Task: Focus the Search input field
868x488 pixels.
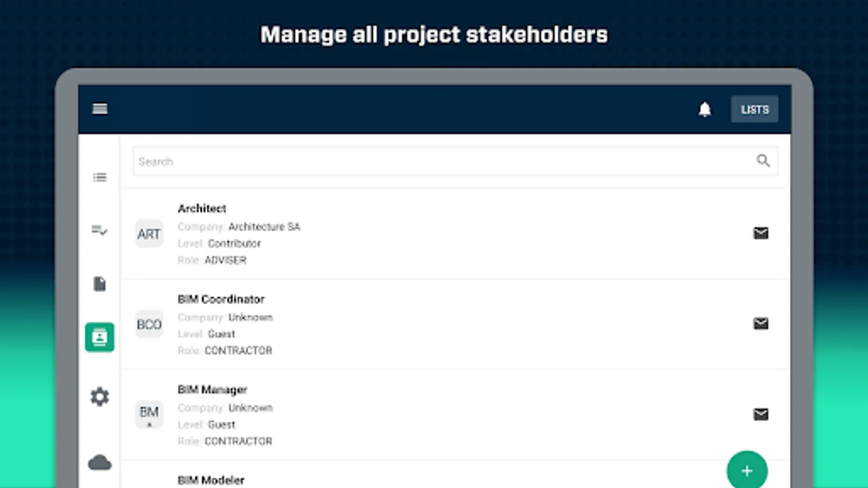Action: (455, 161)
